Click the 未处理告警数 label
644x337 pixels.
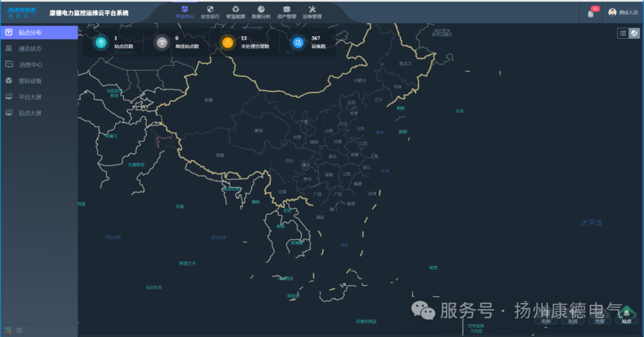(255, 47)
